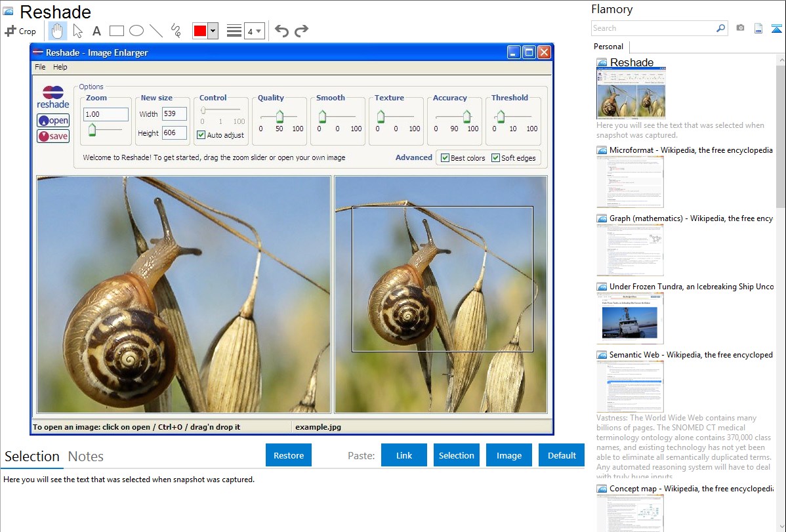Click the example.jpg filename in status bar
This screenshot has width=786, height=532.
point(318,427)
